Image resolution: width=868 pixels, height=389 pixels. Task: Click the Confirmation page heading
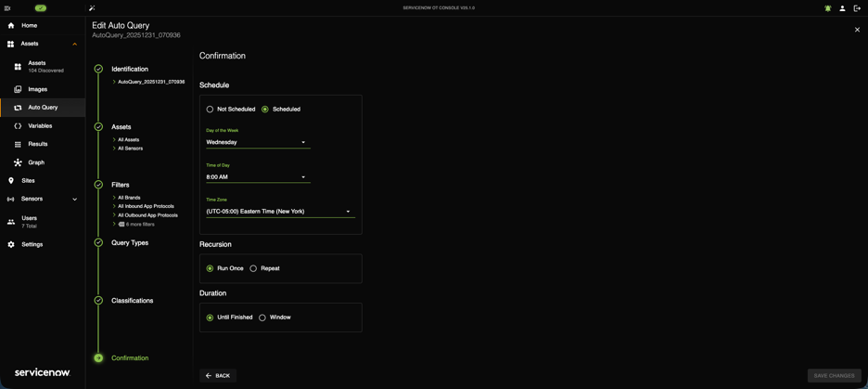tap(223, 56)
